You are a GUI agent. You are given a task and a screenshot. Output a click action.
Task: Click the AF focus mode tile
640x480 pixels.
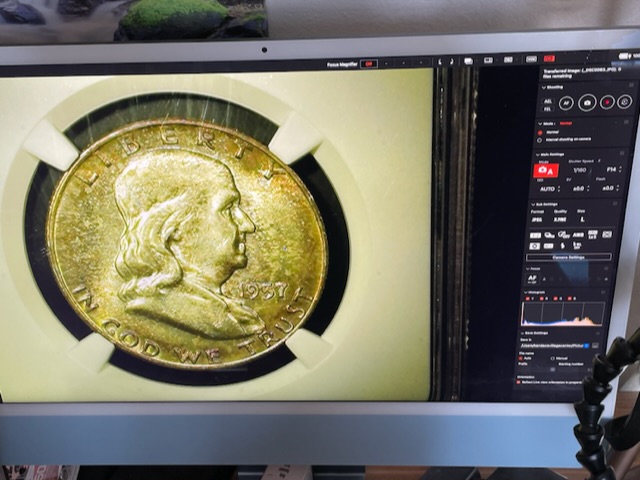(532, 279)
